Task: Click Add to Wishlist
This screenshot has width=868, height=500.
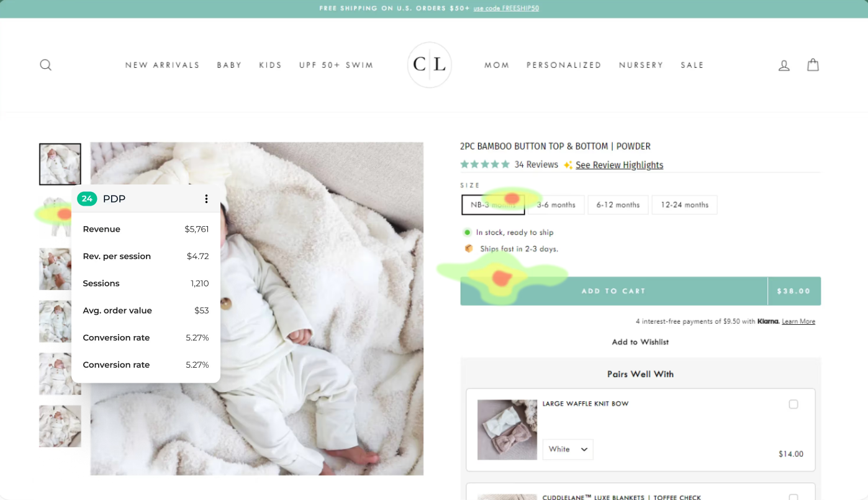Action: point(640,342)
